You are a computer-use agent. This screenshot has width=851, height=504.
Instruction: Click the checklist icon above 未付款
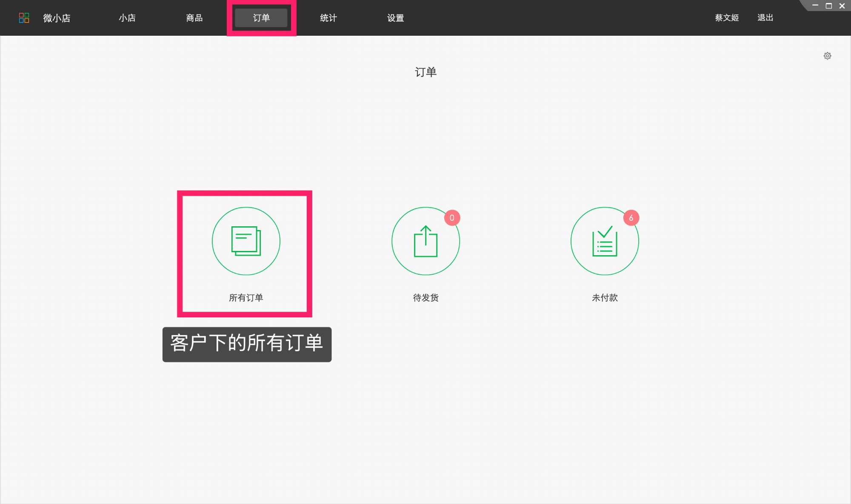click(x=605, y=241)
